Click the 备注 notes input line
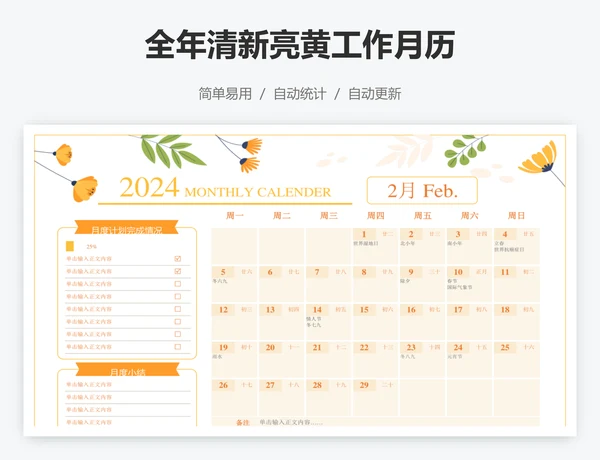The image size is (600, 460). point(375,422)
